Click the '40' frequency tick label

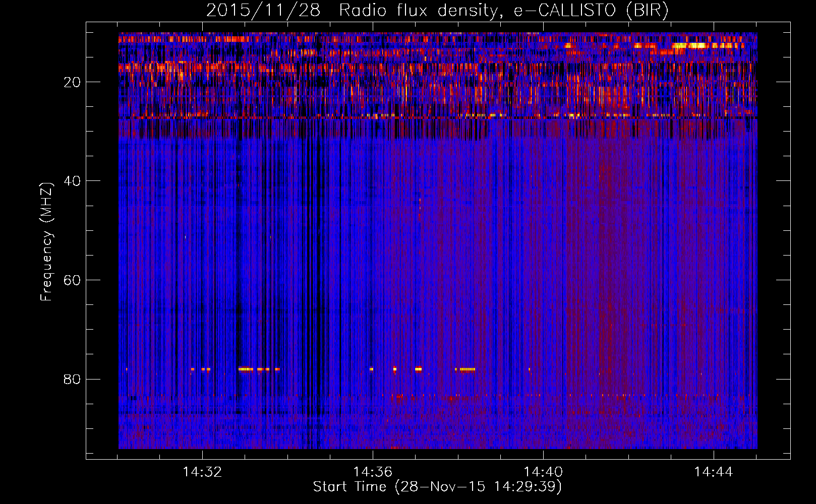73,181
